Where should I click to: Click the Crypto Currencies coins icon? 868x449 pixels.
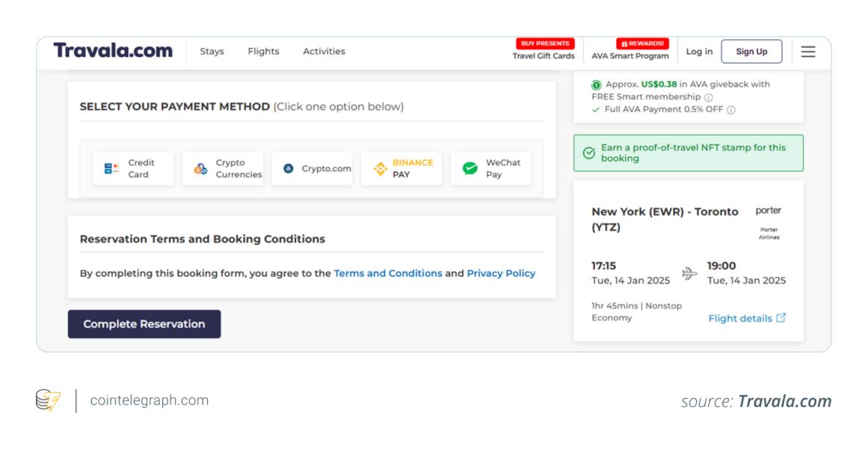click(x=200, y=168)
